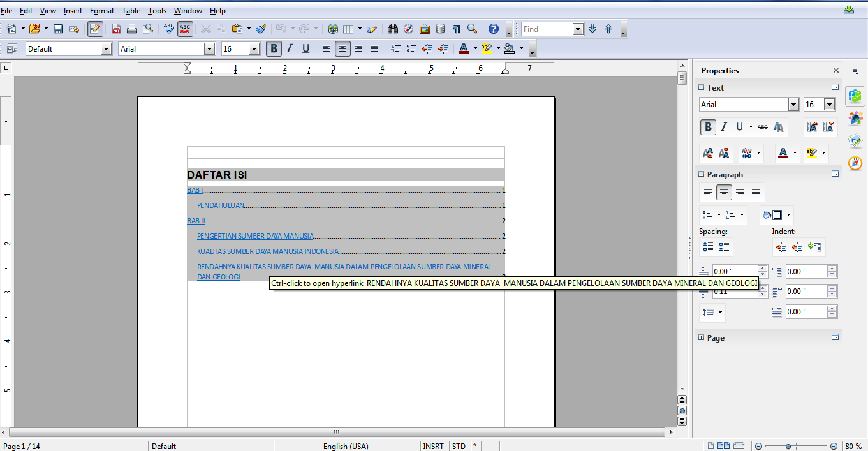
Task: Open the Table menu
Action: [131, 10]
